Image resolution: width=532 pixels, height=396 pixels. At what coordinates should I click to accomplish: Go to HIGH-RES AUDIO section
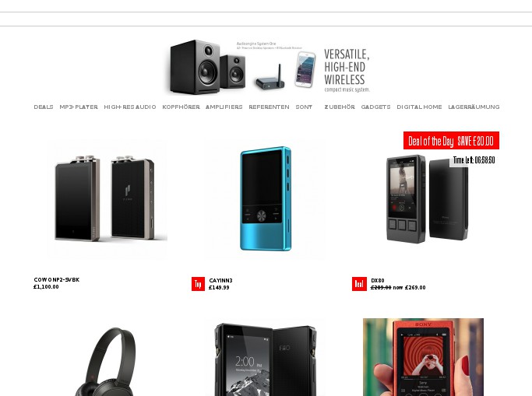tap(130, 107)
